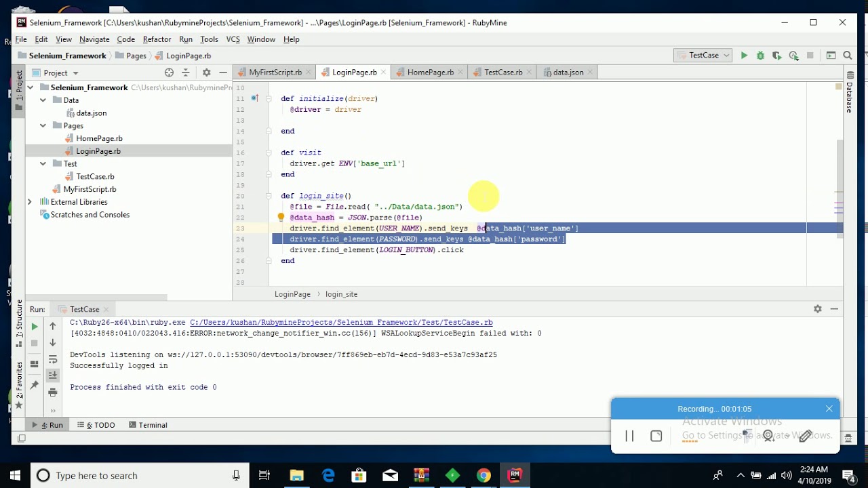Go down the stack trace arrow in Run panel

[53, 342]
